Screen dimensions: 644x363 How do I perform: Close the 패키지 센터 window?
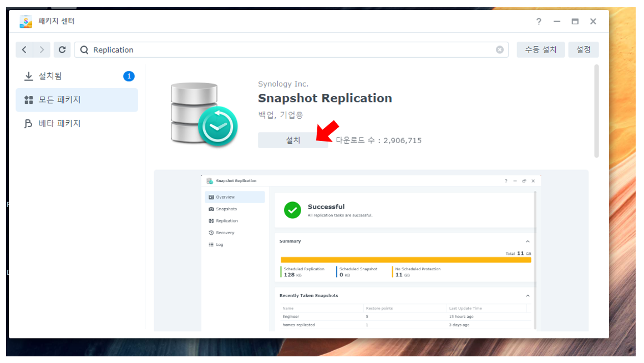(593, 22)
